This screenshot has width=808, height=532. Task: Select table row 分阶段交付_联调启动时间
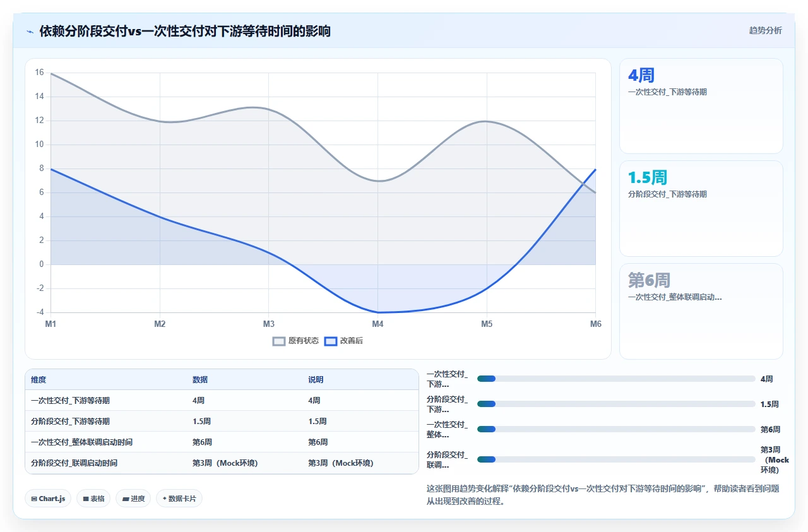point(222,463)
